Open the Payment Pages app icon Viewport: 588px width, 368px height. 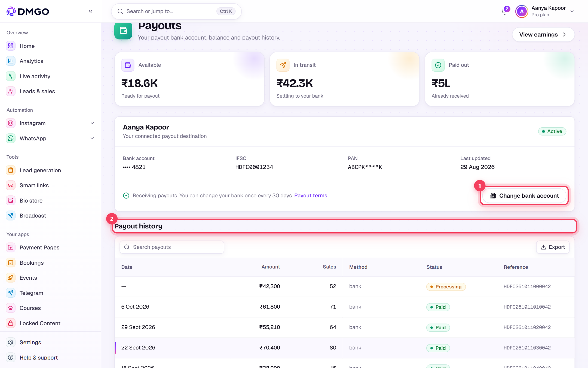point(11,247)
